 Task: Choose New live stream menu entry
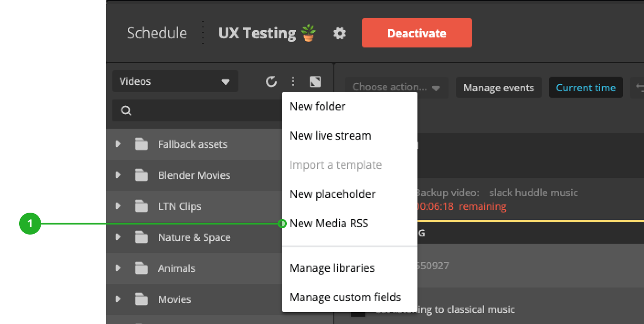[330, 136]
